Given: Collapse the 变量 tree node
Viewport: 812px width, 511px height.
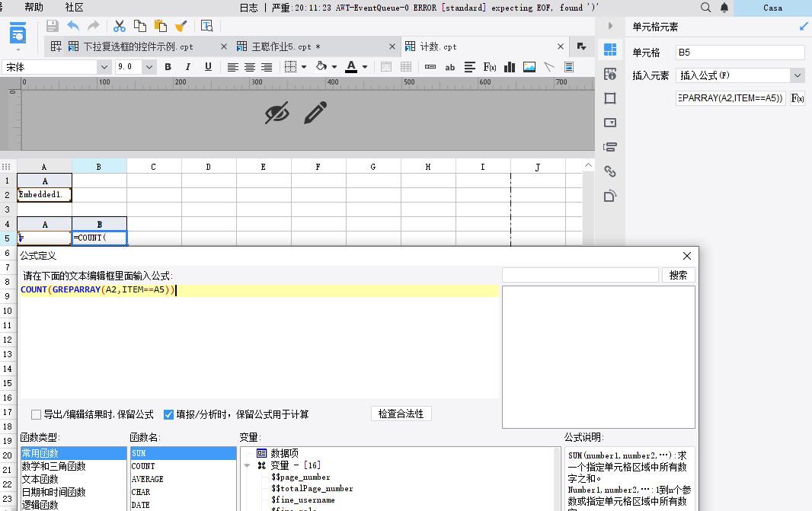Looking at the screenshot, I should [x=248, y=465].
